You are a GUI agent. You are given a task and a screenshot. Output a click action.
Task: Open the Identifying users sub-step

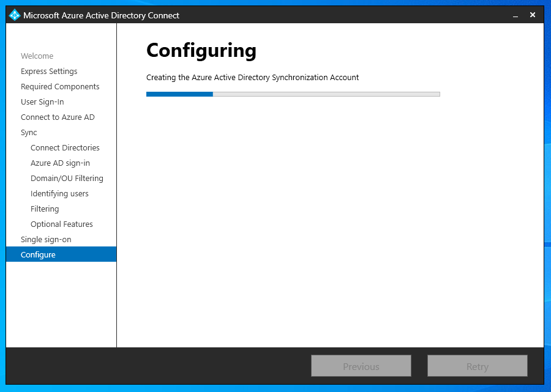coord(59,194)
